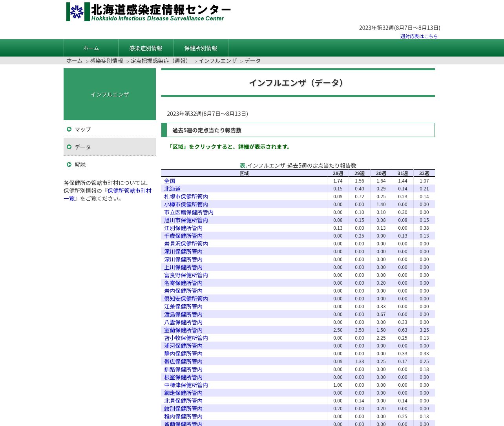Open 渡島保健所管内 details

(183, 314)
